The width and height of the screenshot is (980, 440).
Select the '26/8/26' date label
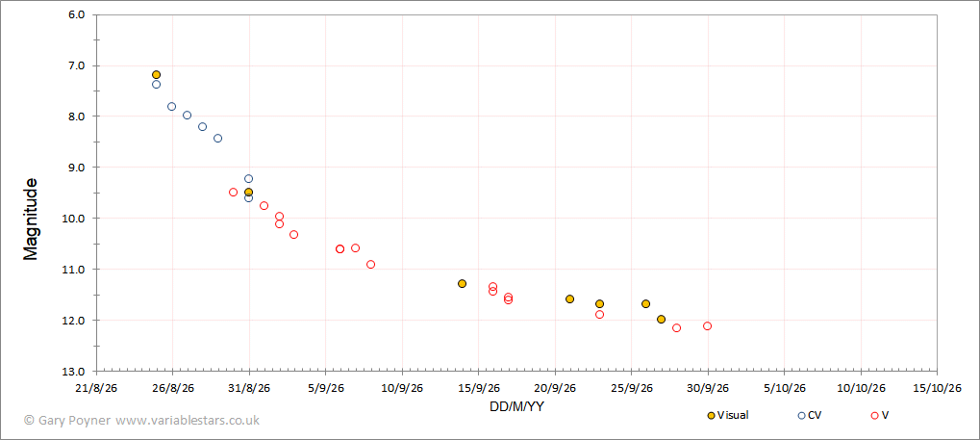(172, 388)
